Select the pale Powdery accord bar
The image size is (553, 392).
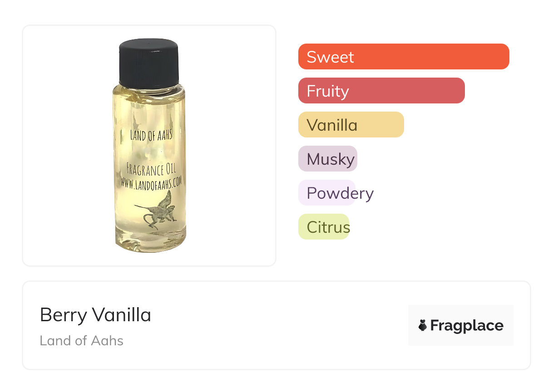pyautogui.click(x=326, y=193)
